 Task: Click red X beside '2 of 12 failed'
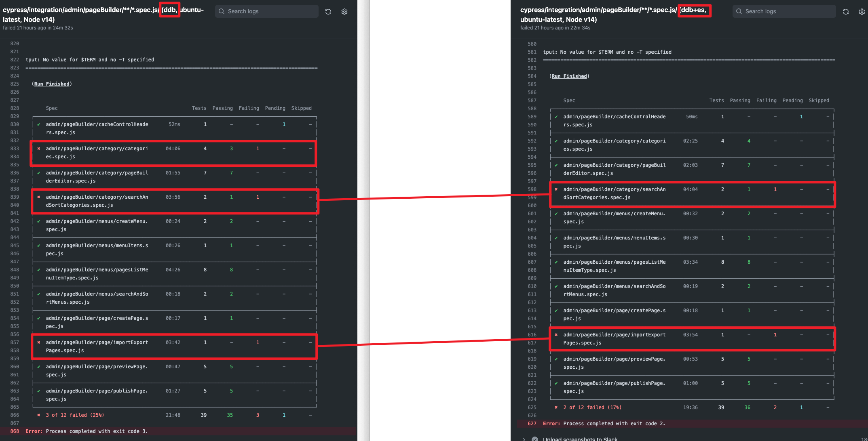pyautogui.click(x=556, y=407)
